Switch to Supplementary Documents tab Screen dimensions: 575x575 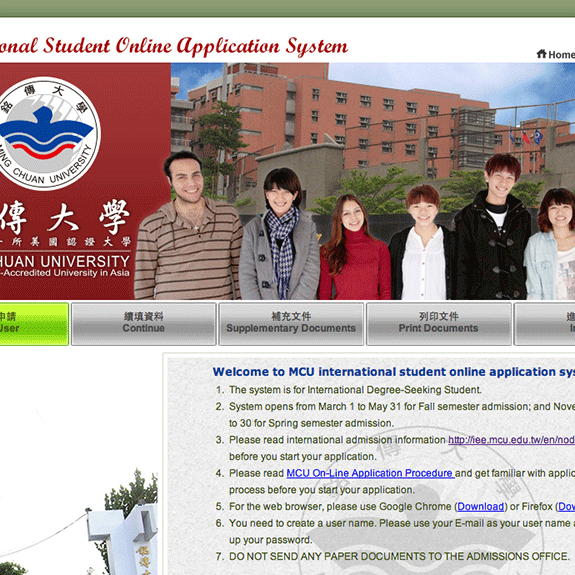[291, 323]
